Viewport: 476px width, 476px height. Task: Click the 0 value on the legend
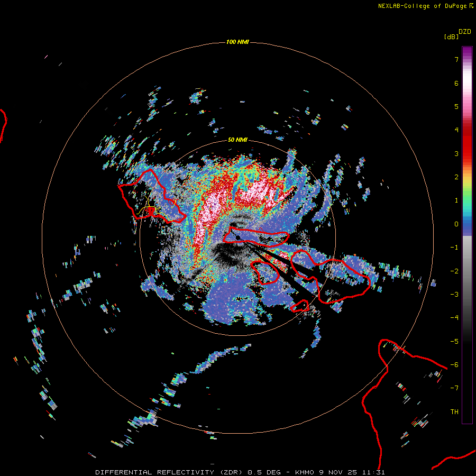pos(456,224)
